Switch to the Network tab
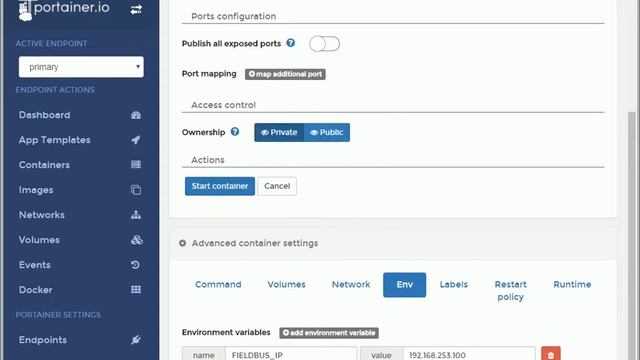This screenshot has height=360, width=640. (x=351, y=284)
